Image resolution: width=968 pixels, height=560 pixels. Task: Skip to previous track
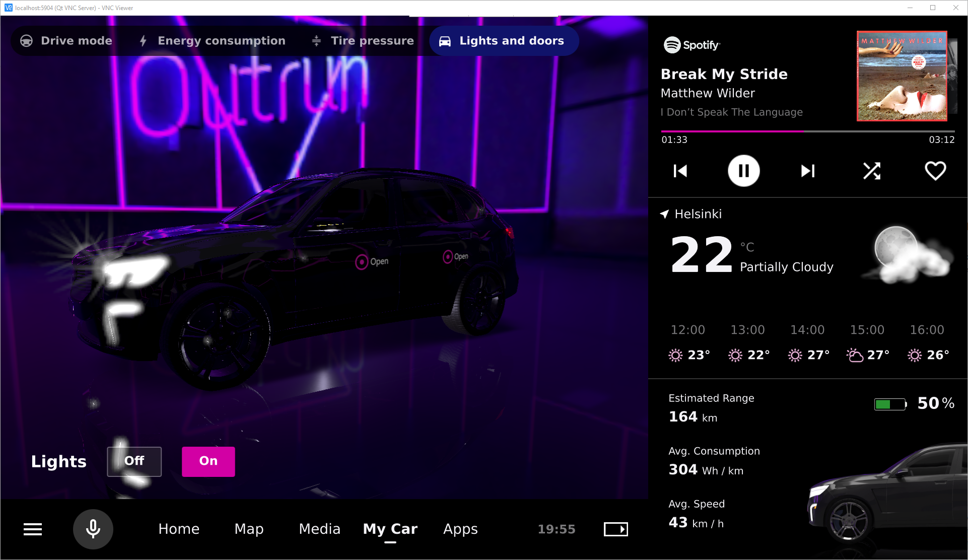(x=680, y=171)
